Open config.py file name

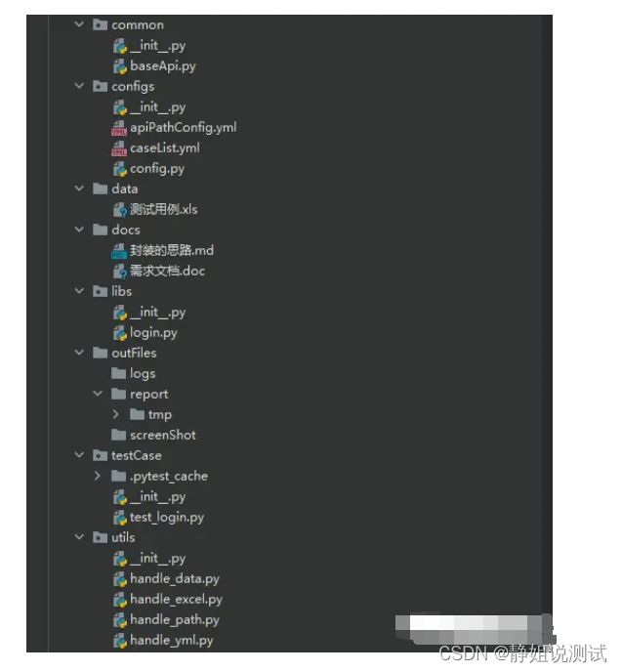click(157, 168)
